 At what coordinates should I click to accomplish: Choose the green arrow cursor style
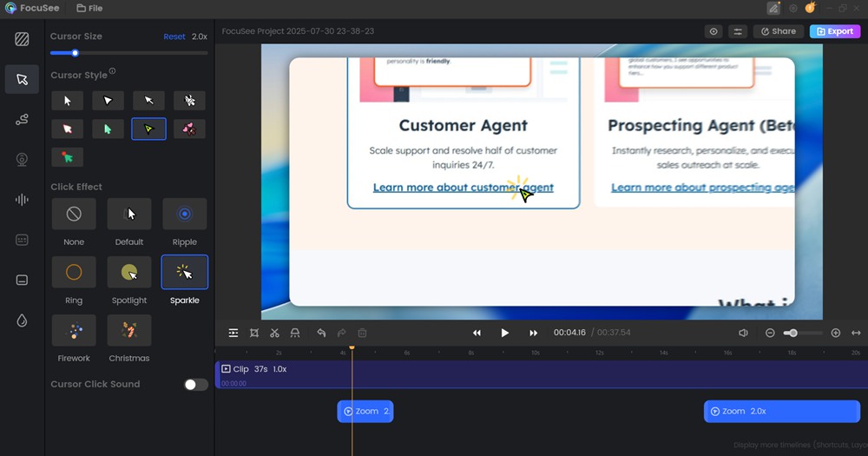[108, 129]
